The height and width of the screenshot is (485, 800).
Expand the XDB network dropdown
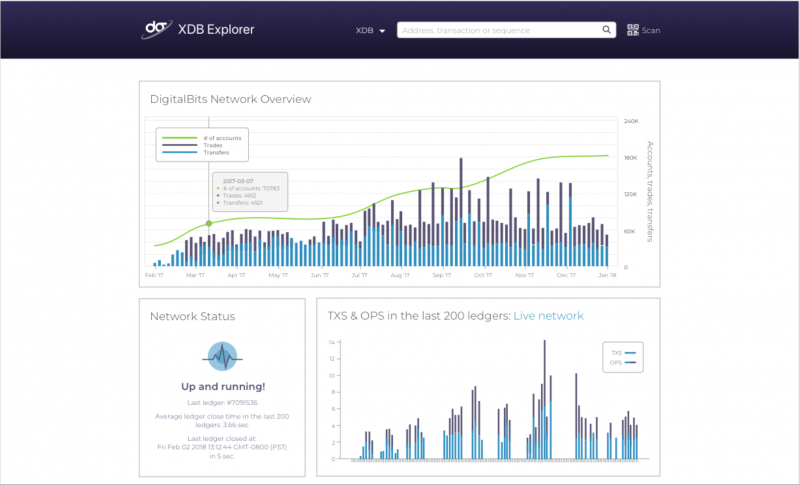[370, 31]
